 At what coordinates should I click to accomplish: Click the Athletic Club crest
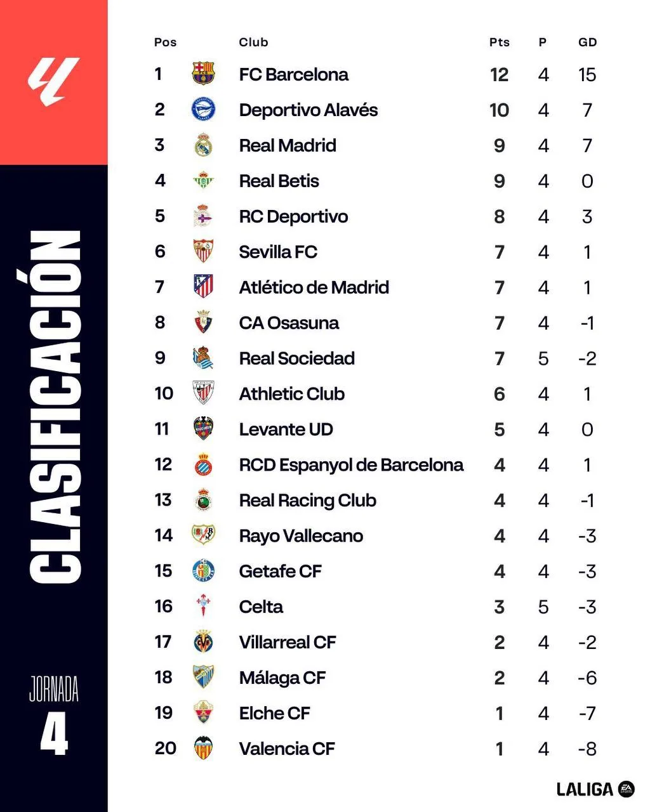(x=203, y=393)
